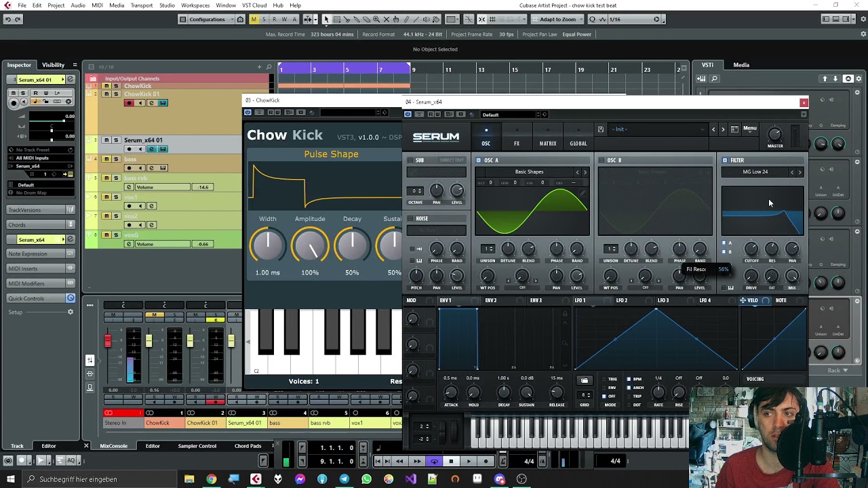Add a new track with the plus icon
The width and height of the screenshot is (868, 488).
(260, 66)
